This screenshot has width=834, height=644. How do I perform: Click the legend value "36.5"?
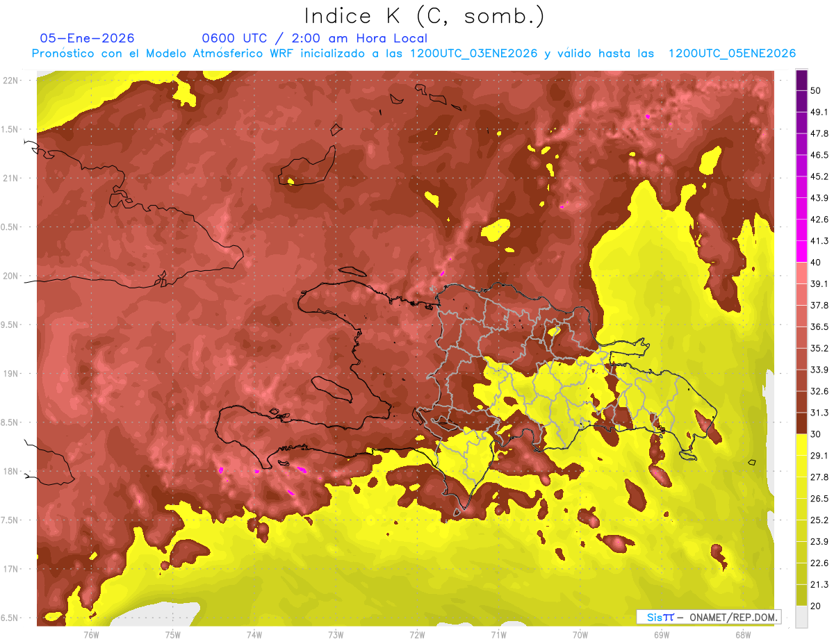point(819,327)
